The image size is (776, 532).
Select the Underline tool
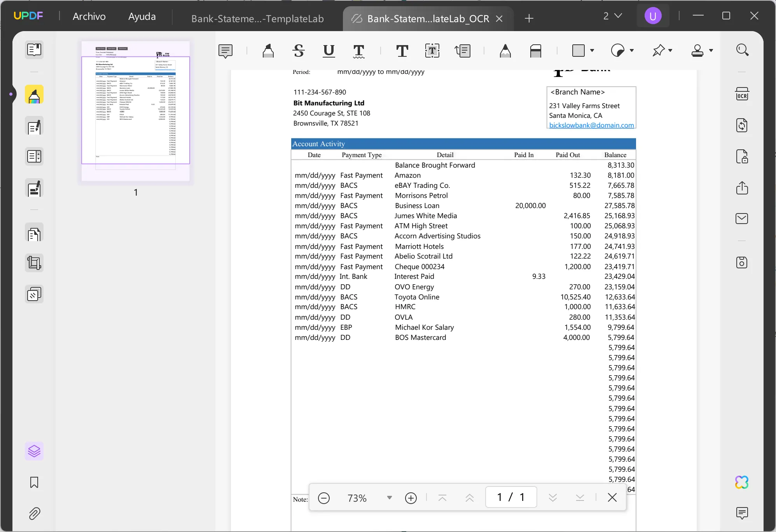[x=329, y=51]
